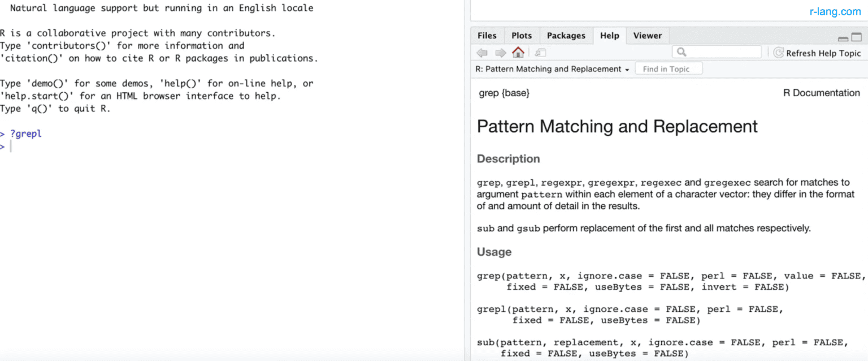Select the Help tab
Viewport: 868px width, 361px height.
tap(609, 35)
